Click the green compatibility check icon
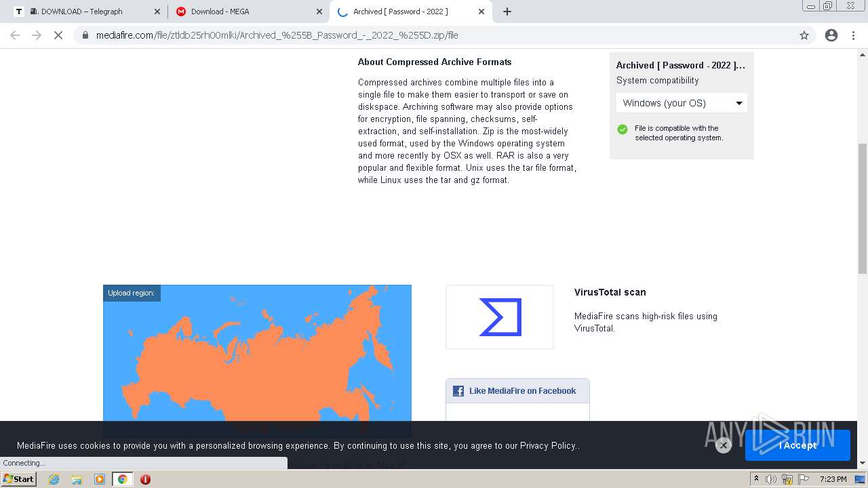Viewport: 868px width, 488px height. (x=622, y=129)
